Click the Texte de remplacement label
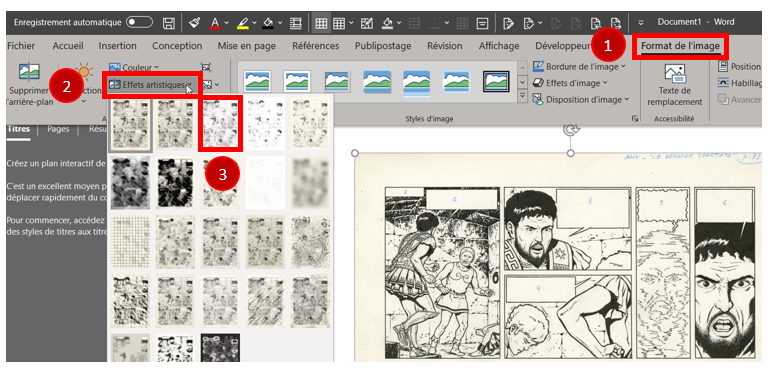The width and height of the screenshot is (768, 370). tap(674, 97)
